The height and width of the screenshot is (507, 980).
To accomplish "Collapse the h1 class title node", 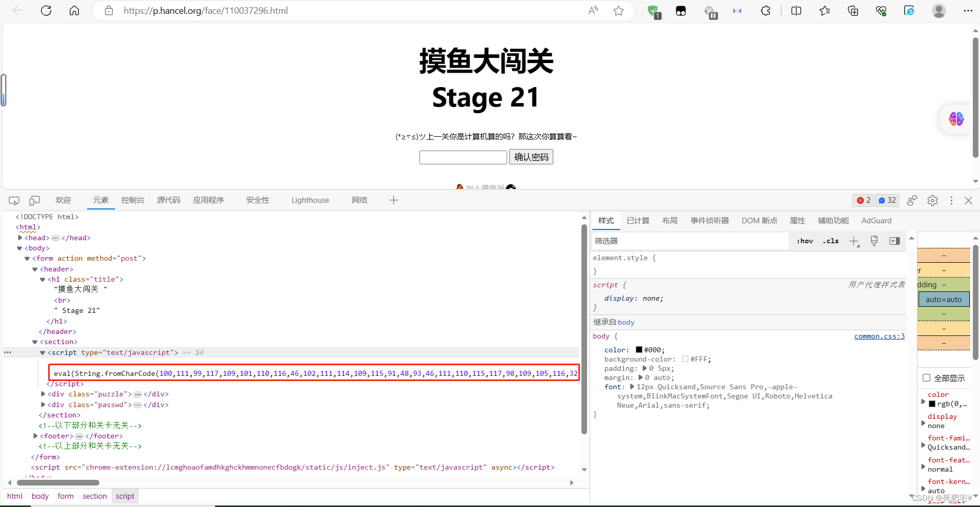I will click(x=43, y=280).
